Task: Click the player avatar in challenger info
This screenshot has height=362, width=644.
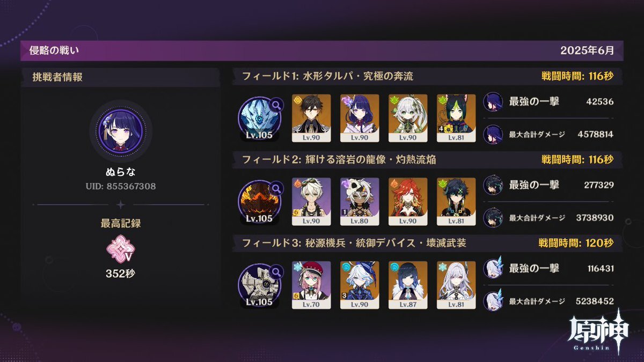Action: coord(121,131)
